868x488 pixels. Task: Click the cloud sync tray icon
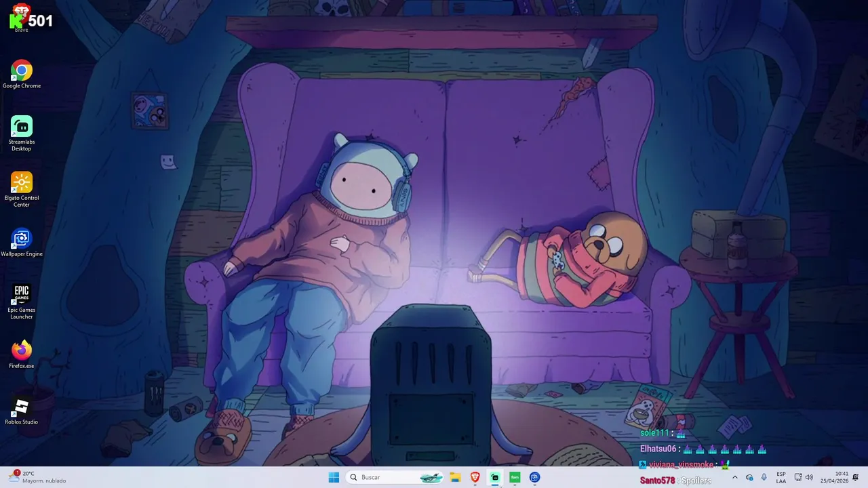[749, 477]
